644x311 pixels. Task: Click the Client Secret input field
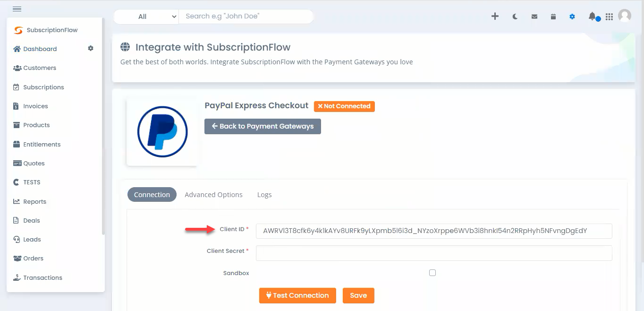click(x=434, y=253)
